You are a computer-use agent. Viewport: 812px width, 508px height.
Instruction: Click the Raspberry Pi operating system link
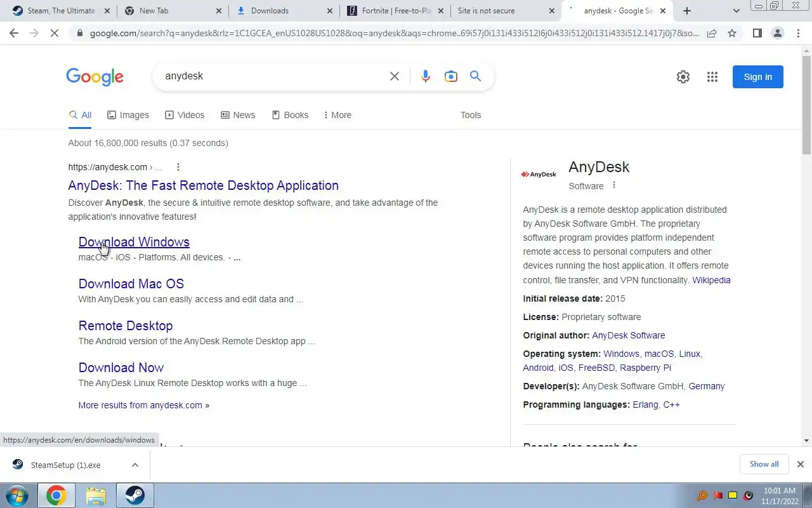coord(645,368)
